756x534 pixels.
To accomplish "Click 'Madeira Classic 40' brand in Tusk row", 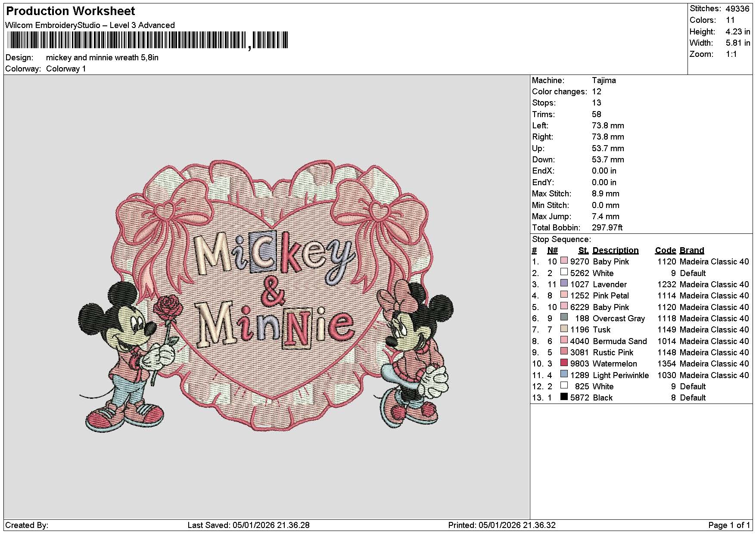I will pyautogui.click(x=714, y=329).
